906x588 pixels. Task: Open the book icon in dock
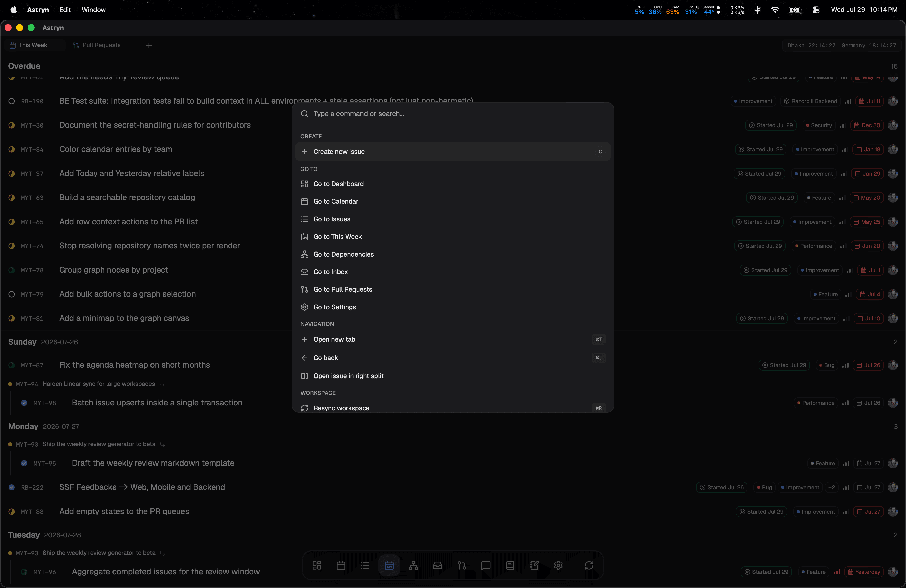[x=510, y=566]
